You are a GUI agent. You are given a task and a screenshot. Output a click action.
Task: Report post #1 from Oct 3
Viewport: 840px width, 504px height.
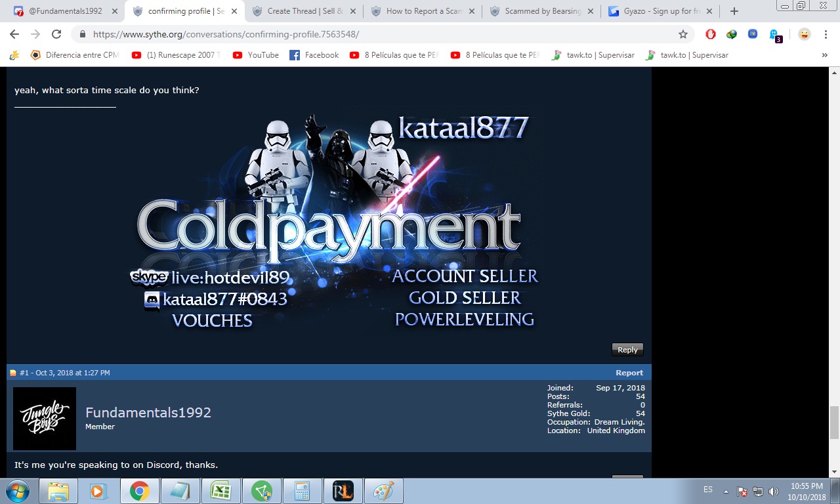pos(629,373)
